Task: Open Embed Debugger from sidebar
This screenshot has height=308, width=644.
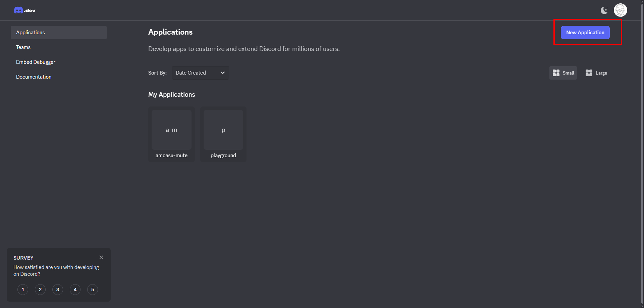Action: 36,62
